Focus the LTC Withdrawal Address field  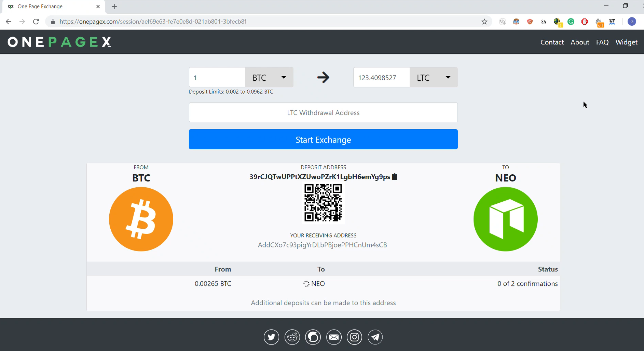323,112
